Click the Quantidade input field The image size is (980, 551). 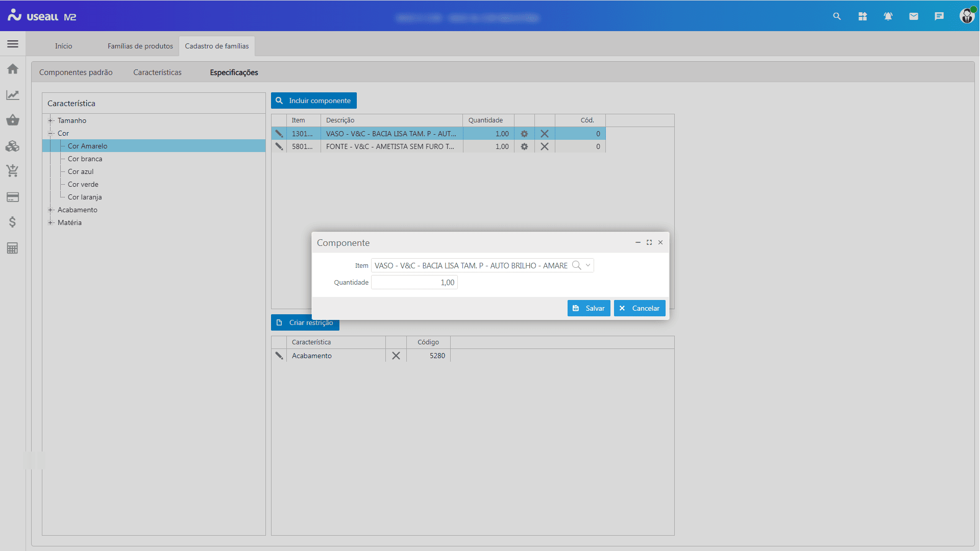[x=414, y=283]
